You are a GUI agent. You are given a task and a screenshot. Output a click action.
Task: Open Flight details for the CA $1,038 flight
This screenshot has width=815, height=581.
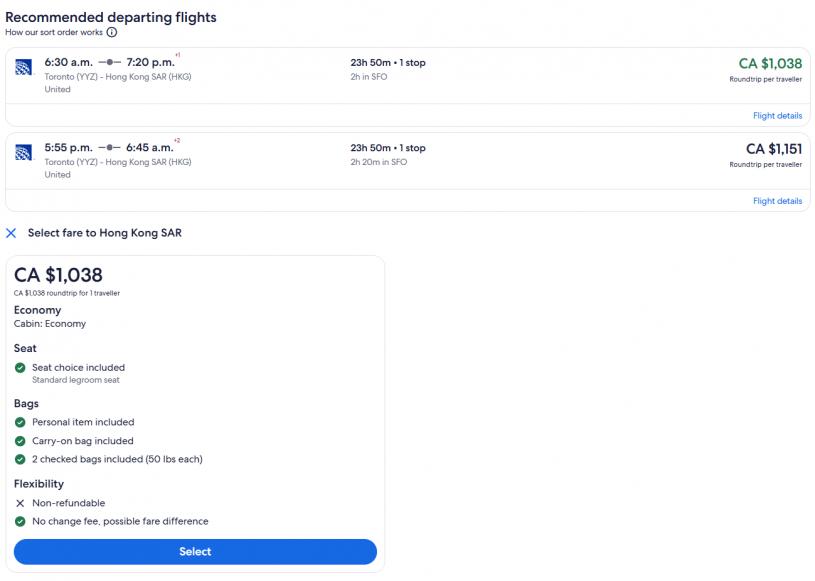tap(777, 116)
